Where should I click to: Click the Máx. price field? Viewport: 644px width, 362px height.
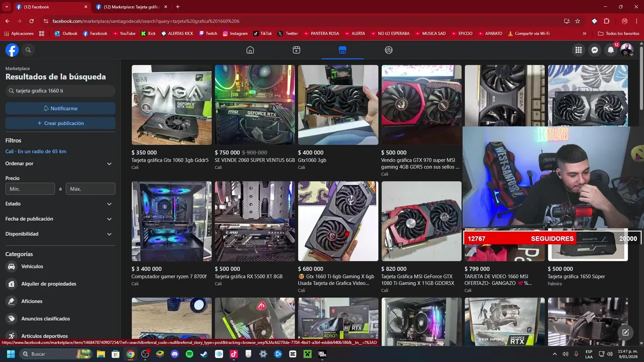(91, 189)
